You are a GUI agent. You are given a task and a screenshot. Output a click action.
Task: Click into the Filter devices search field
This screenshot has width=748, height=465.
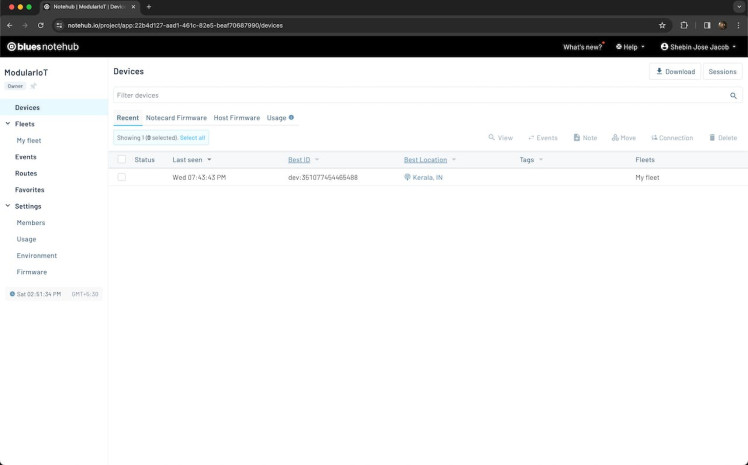pos(420,96)
